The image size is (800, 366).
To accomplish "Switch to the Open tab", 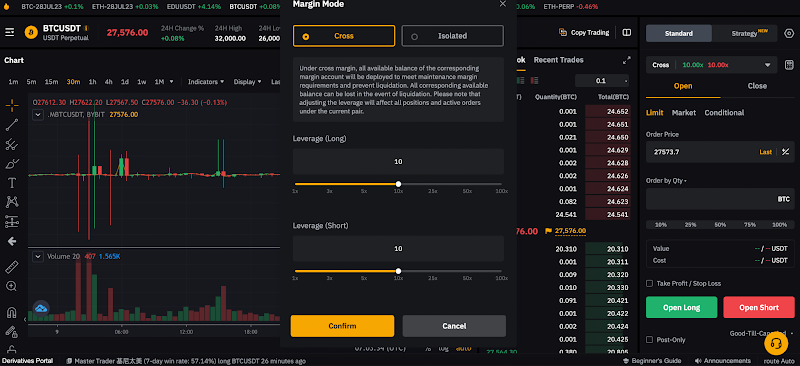I will [683, 86].
